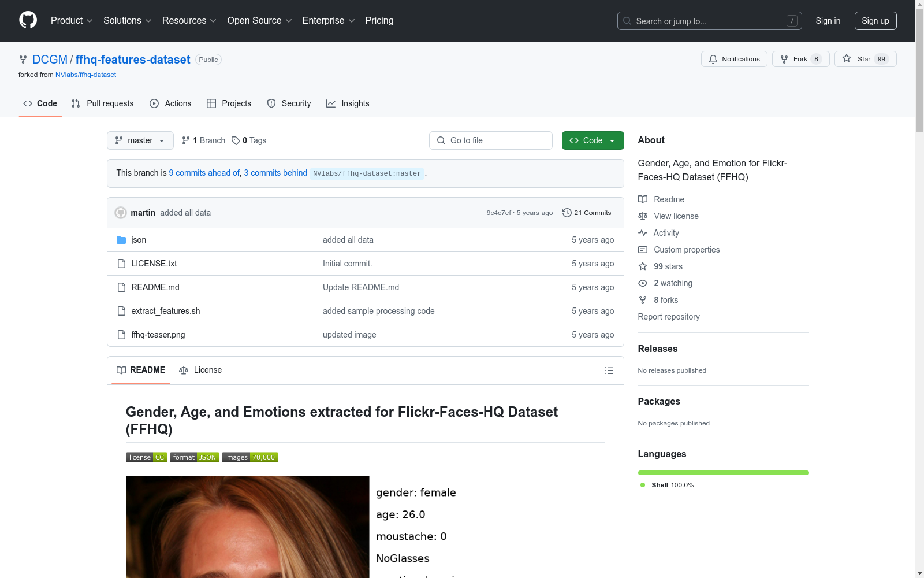This screenshot has width=924, height=578.
Task: Click the README.md file icon
Action: [121, 287]
